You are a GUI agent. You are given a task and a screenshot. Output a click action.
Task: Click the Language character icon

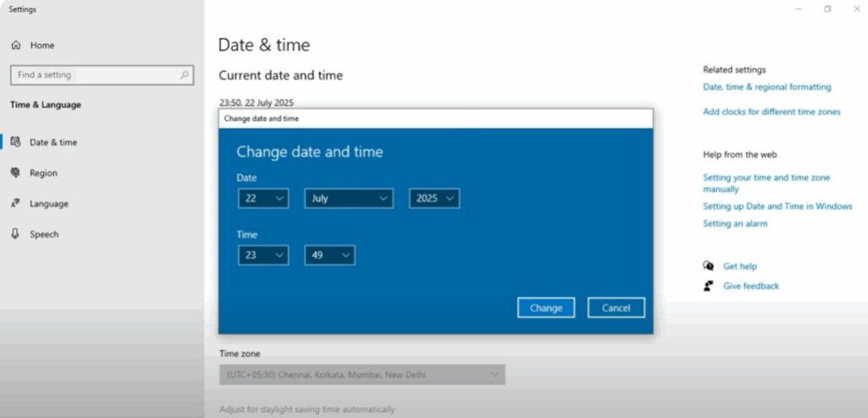[x=15, y=203]
